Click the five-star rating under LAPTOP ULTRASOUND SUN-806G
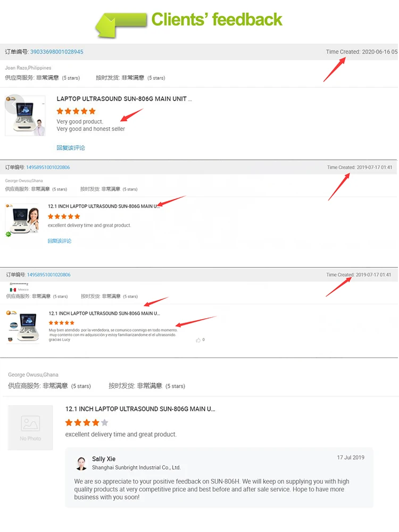The image size is (399, 532). 76,111
